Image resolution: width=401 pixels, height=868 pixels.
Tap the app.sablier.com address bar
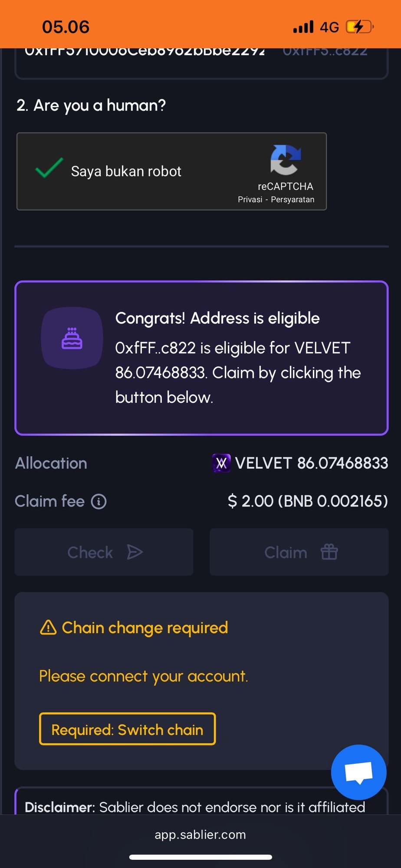pyautogui.click(x=200, y=835)
